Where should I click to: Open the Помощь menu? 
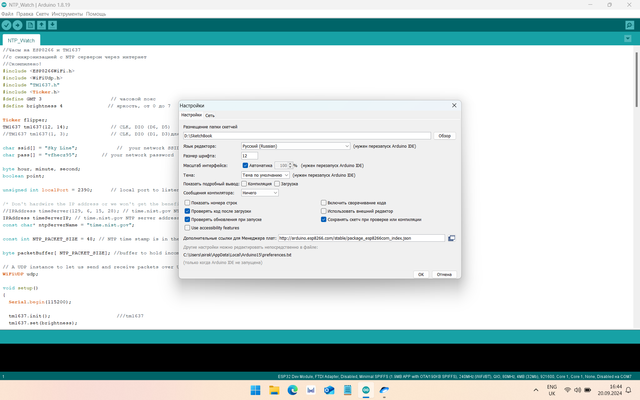96,14
